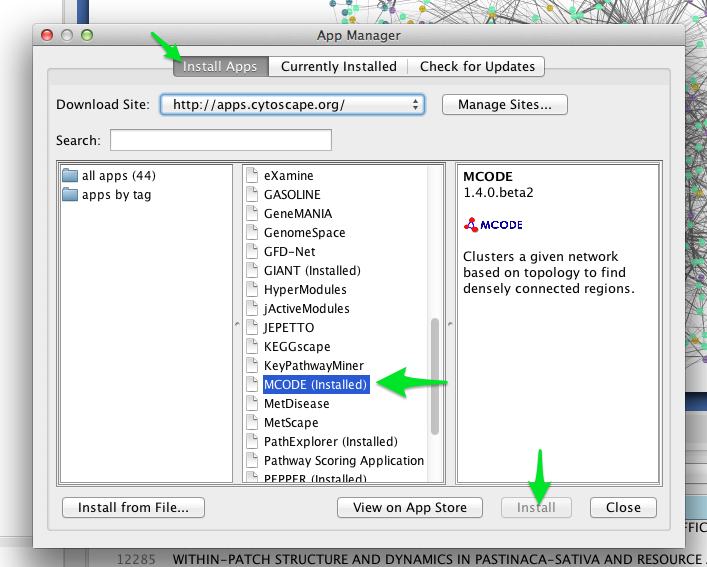Select JEPETTO in the app list
707x567 pixels.
click(x=289, y=328)
